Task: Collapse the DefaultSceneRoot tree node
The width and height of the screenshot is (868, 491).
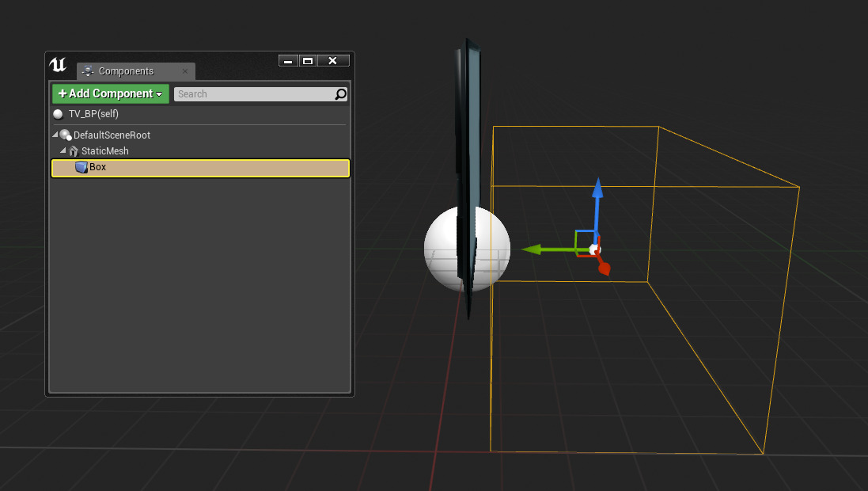Action: pyautogui.click(x=55, y=135)
